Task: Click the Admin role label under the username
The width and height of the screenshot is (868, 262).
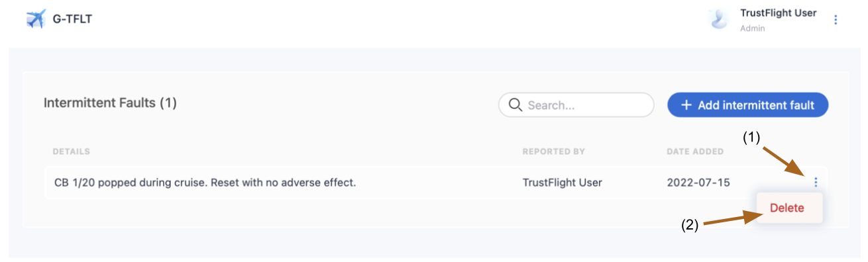Action: [752, 28]
